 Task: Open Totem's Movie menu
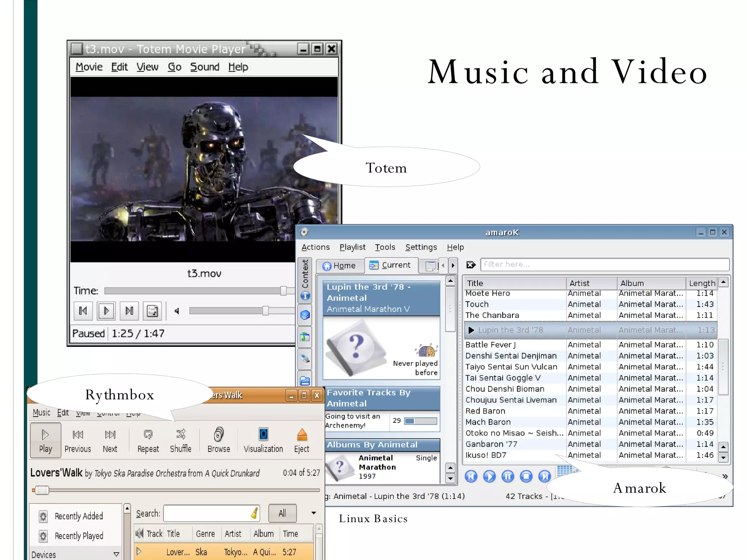point(89,67)
